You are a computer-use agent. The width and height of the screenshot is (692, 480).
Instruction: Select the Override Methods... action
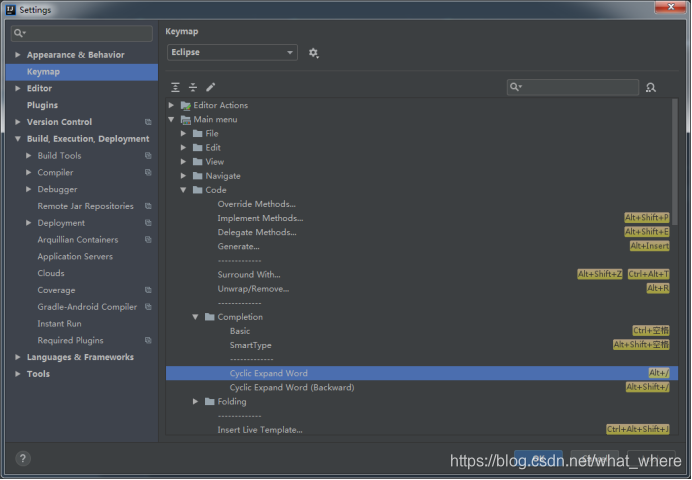coord(256,204)
